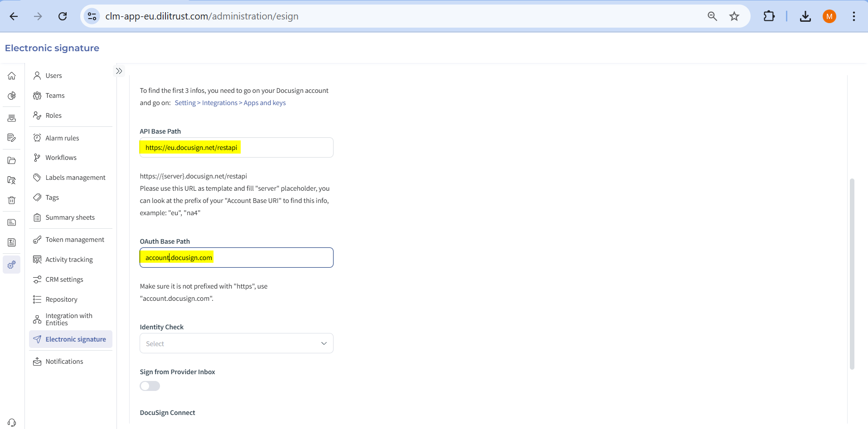Click 'Setting > Integrations > Apps and keys' text
Viewport: 868px width, 429px height.
pos(230,103)
